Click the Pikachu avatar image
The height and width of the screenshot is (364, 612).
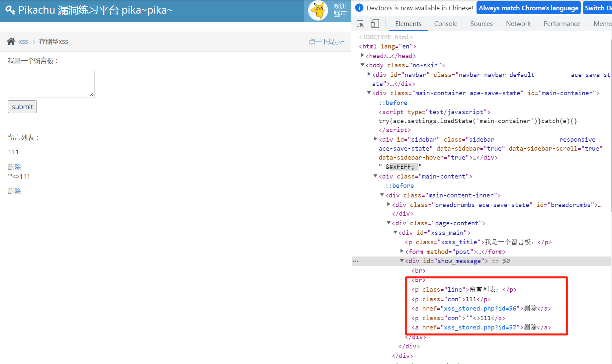(x=318, y=11)
